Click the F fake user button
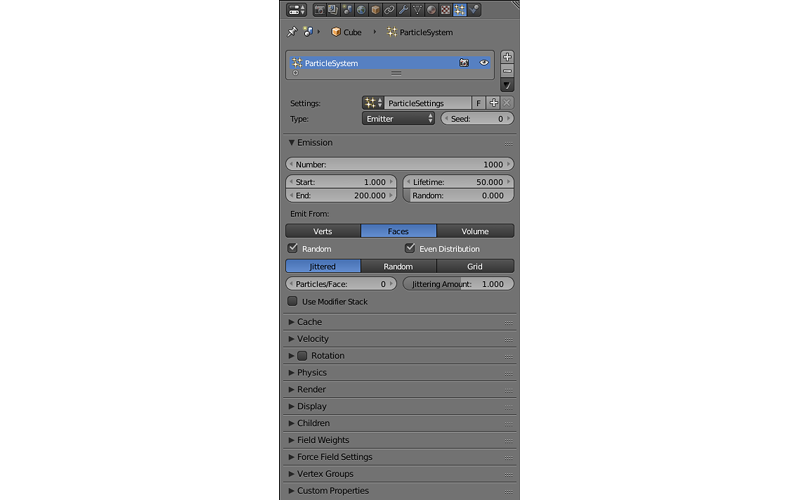This screenshot has height=500, width=800. [x=478, y=103]
